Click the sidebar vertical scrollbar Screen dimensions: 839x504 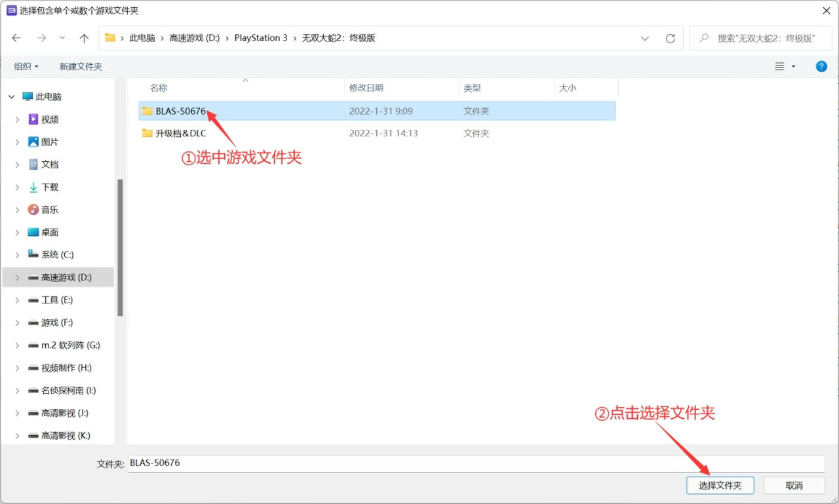coord(120,248)
